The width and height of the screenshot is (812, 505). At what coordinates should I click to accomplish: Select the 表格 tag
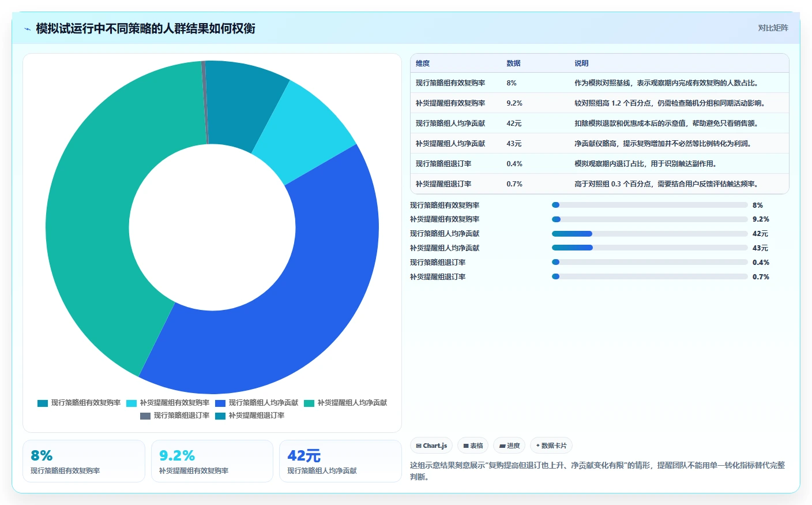[x=473, y=446]
